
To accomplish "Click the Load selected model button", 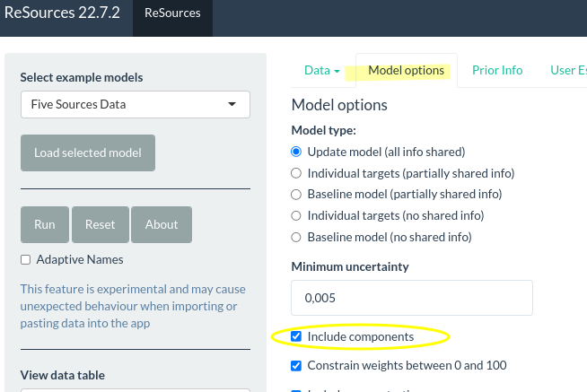I will tap(88, 152).
